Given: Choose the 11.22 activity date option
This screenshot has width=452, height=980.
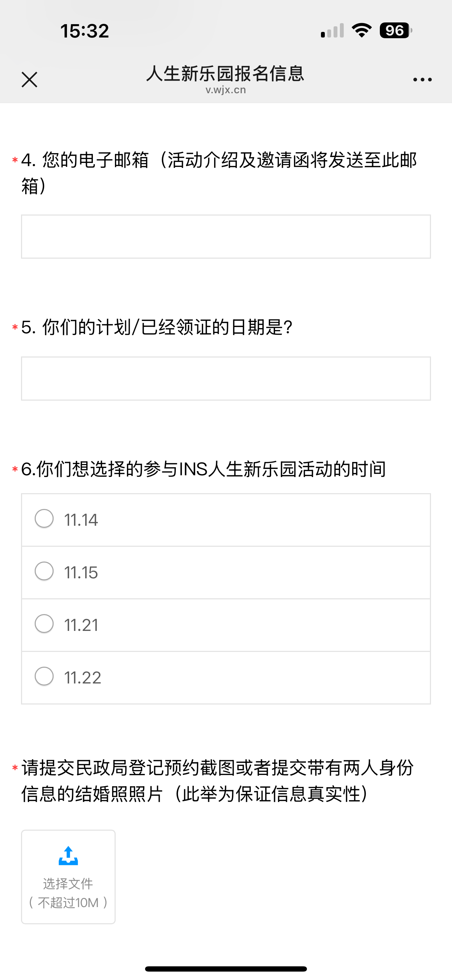Looking at the screenshot, I should coord(44,676).
